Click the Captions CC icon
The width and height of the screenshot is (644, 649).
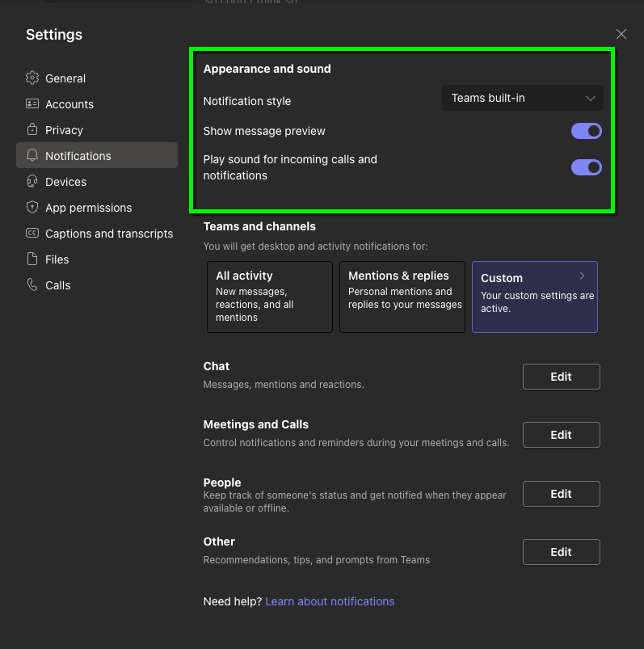[32, 233]
